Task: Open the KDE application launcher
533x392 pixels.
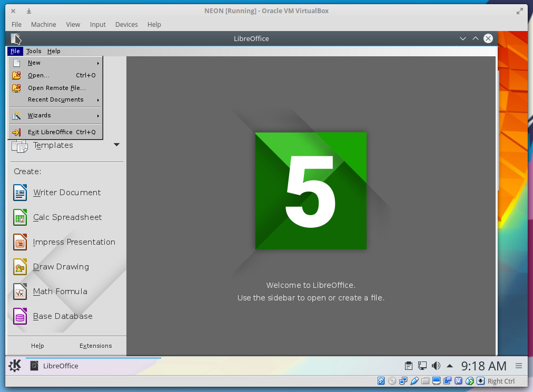Action: coord(15,366)
